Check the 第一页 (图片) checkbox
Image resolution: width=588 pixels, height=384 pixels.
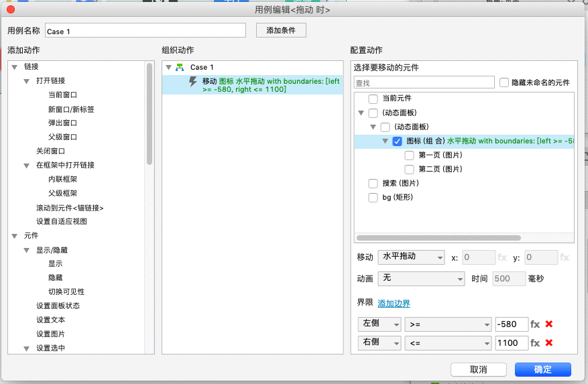[x=409, y=155]
